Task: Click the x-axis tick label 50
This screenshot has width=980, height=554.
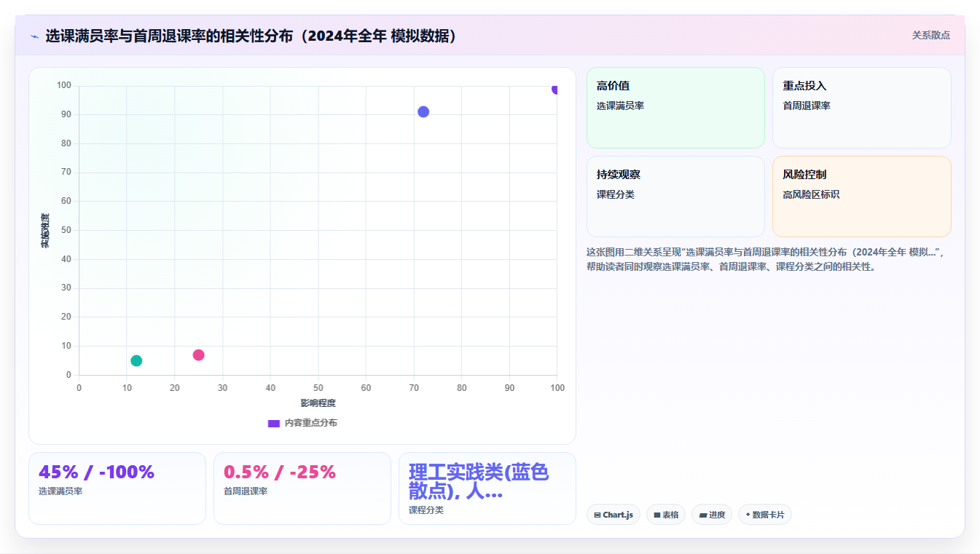Action: click(x=318, y=388)
